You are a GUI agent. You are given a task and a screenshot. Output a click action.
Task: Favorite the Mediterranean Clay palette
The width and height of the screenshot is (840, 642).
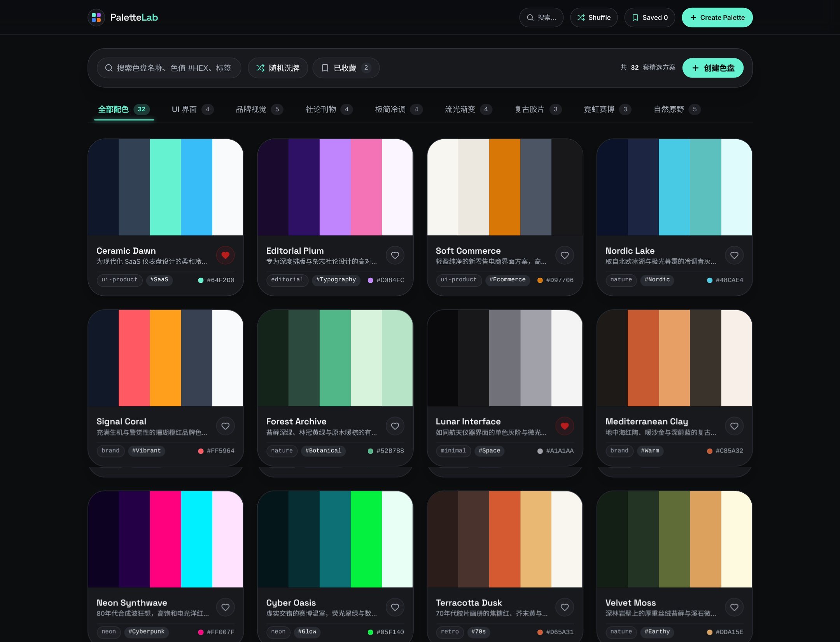[x=734, y=426]
